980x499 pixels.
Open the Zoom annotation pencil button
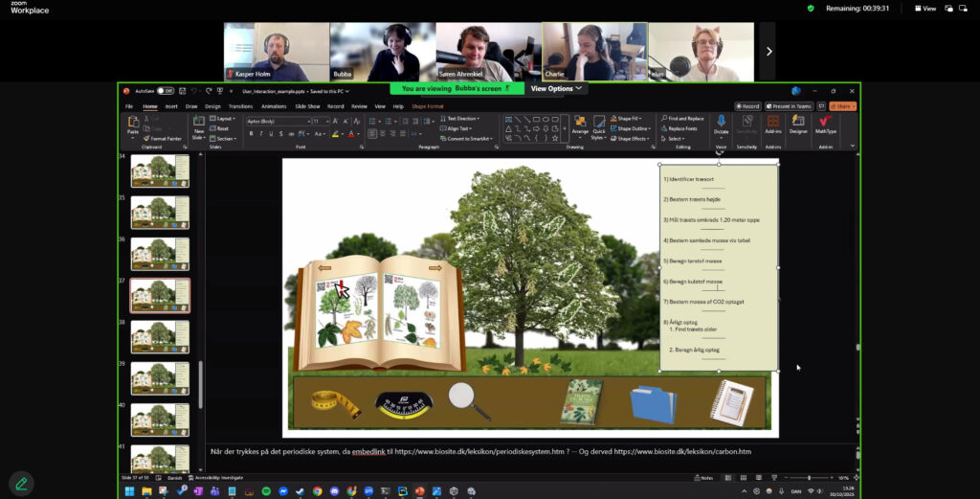20,484
